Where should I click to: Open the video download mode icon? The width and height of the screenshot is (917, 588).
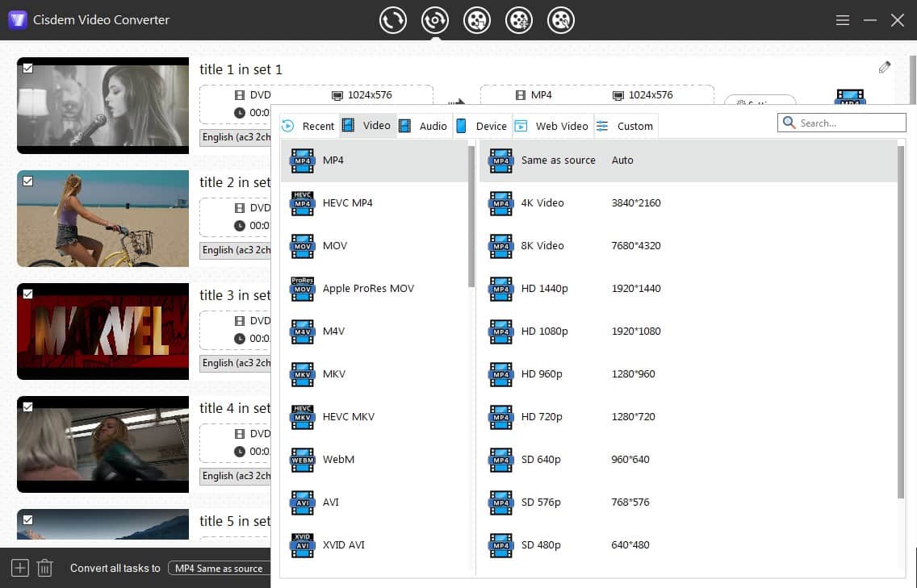coord(478,20)
